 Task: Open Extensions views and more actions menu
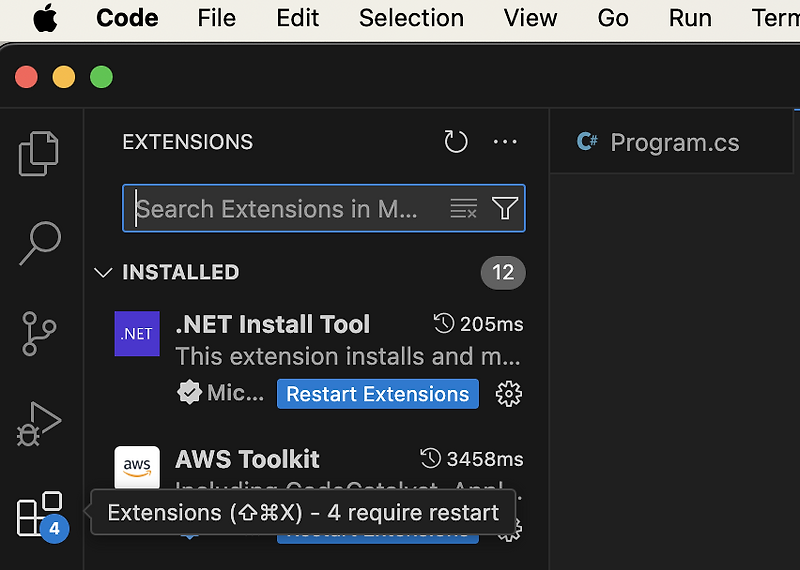pyautogui.click(x=505, y=141)
